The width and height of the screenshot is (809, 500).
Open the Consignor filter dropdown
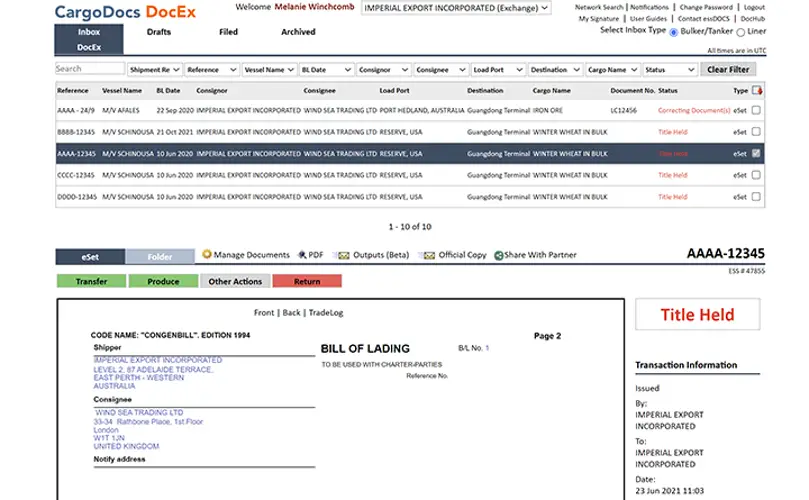383,70
